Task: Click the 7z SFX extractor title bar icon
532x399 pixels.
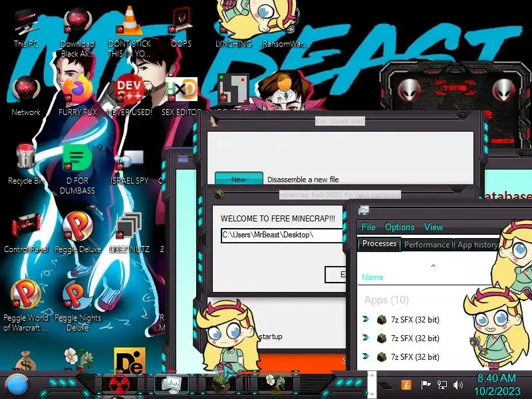Action: (219, 194)
